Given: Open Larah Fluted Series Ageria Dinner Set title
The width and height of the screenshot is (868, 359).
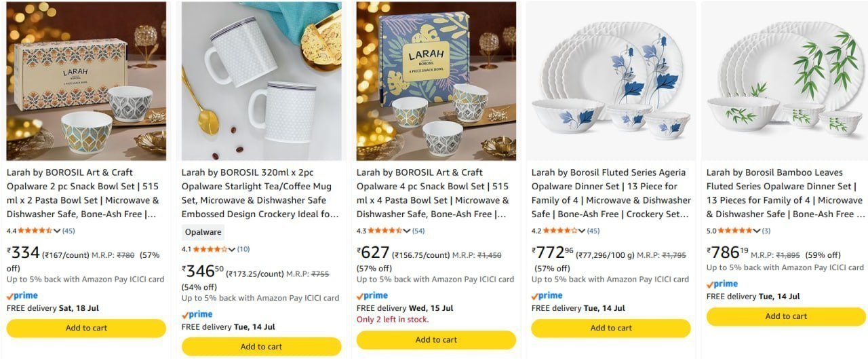Looking at the screenshot, I should 611,193.
